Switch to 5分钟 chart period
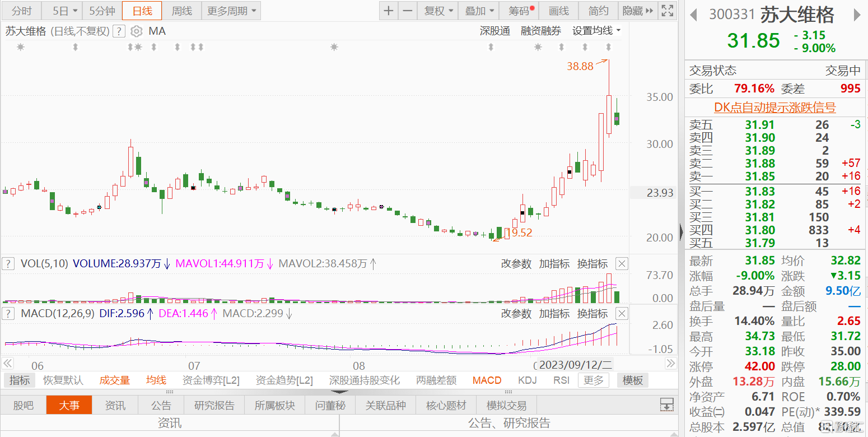 102,11
